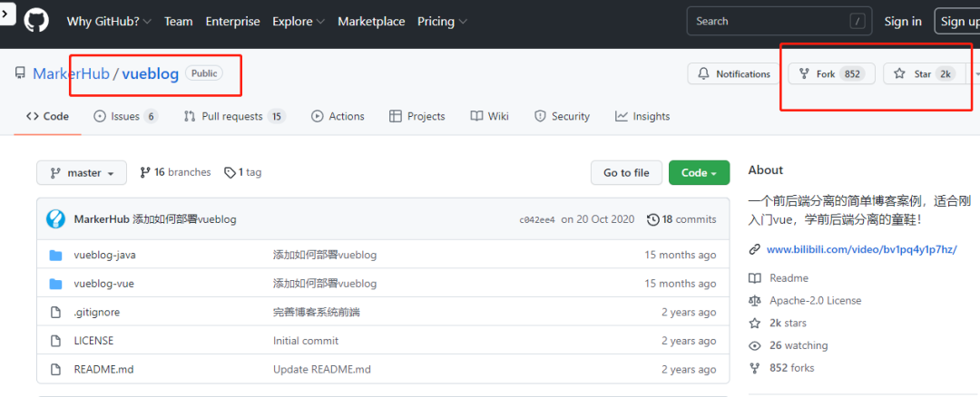This screenshot has height=397, width=980.
Task: Switch to the Actions tab
Action: [338, 116]
